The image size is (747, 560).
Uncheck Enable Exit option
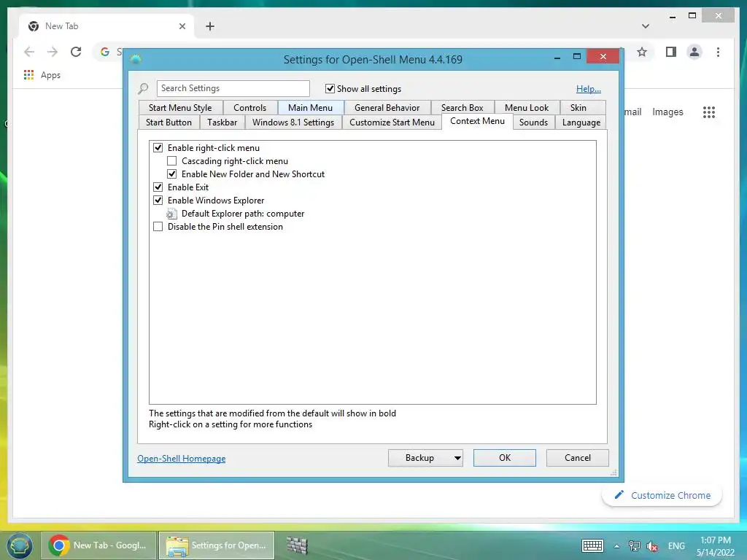tap(158, 187)
